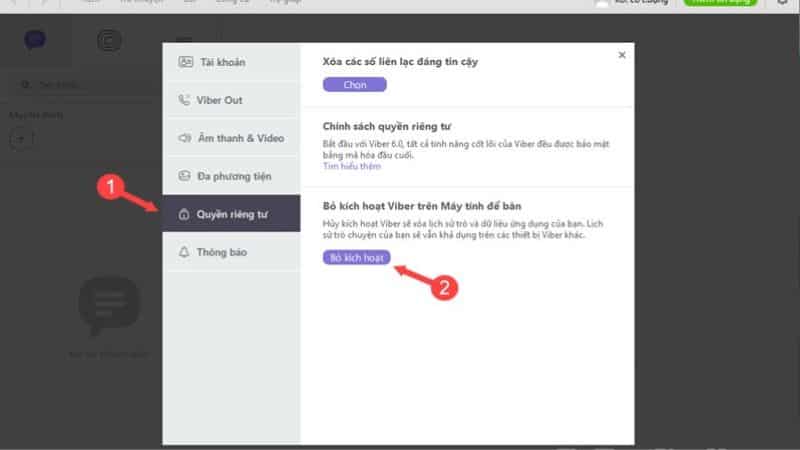Open the Đa phương tiện tab
The height and width of the screenshot is (450, 800).
(231, 176)
